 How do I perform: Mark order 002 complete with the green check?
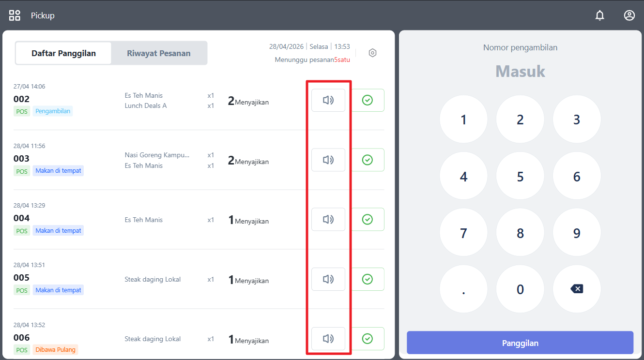tap(368, 100)
